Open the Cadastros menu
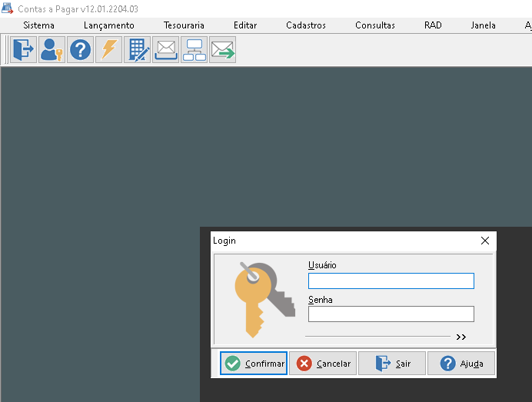Screen dimensions: 532x402 point(306,25)
